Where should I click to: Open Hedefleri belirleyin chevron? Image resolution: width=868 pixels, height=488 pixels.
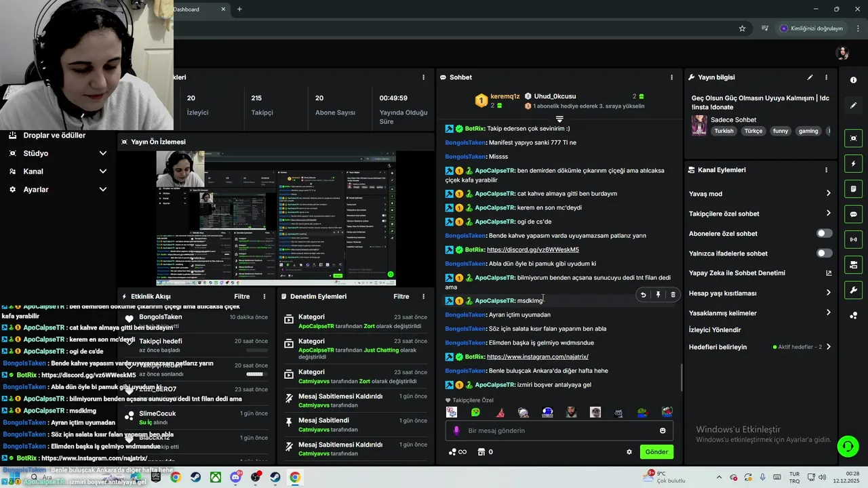828,347
